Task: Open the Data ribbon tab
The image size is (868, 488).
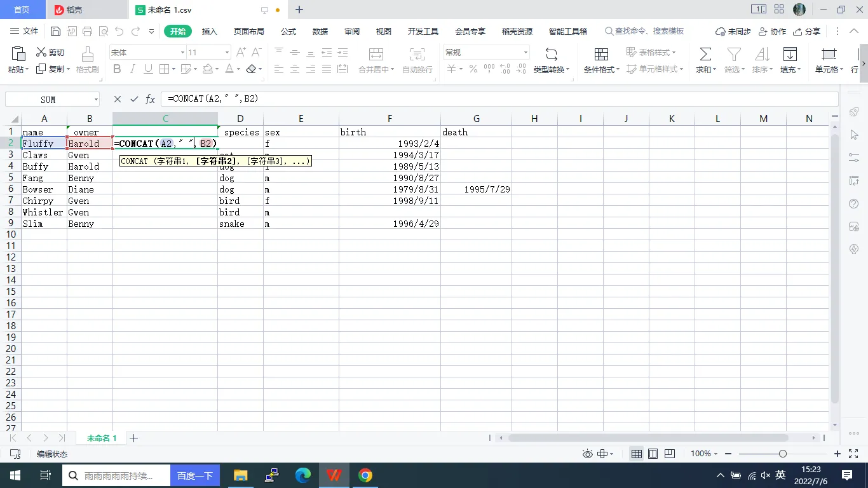Action: 320,31
